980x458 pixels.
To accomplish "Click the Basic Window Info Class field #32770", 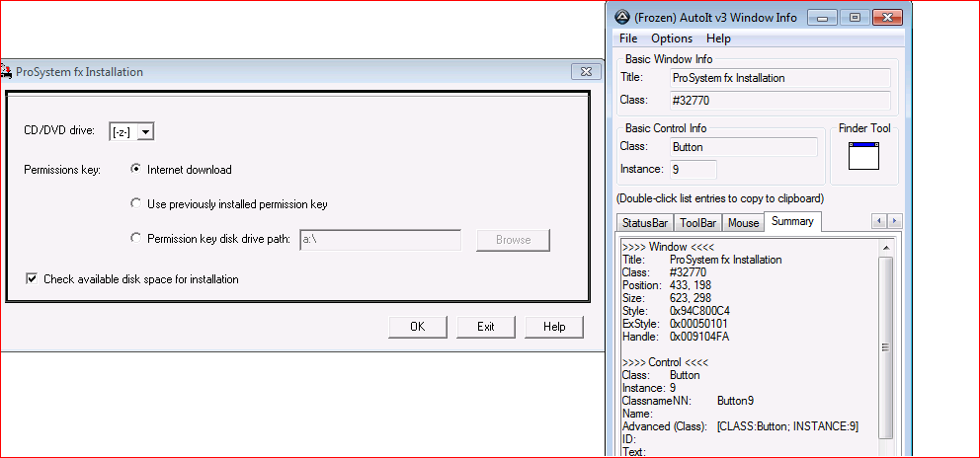I will pos(780,100).
